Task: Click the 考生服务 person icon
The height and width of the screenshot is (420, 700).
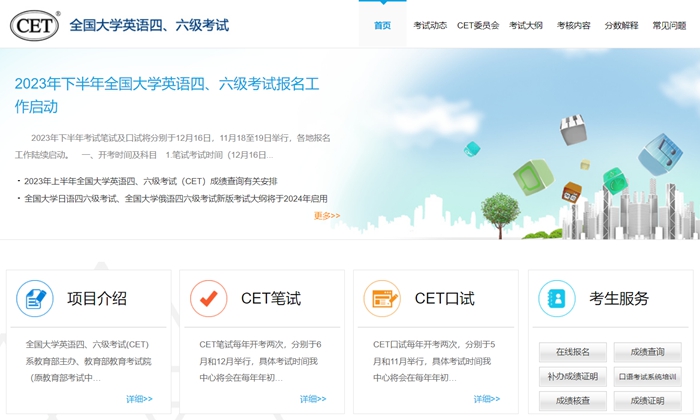Action: [x=556, y=298]
